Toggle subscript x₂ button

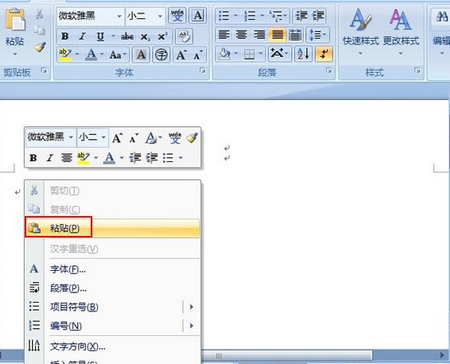click(x=145, y=36)
